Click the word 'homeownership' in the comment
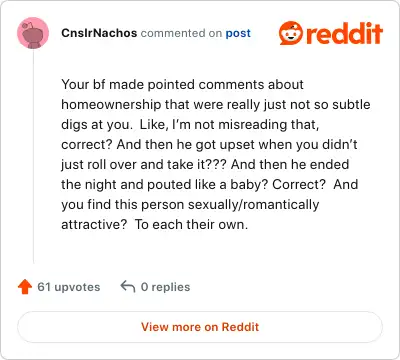This screenshot has width=400, height=360. point(111,104)
